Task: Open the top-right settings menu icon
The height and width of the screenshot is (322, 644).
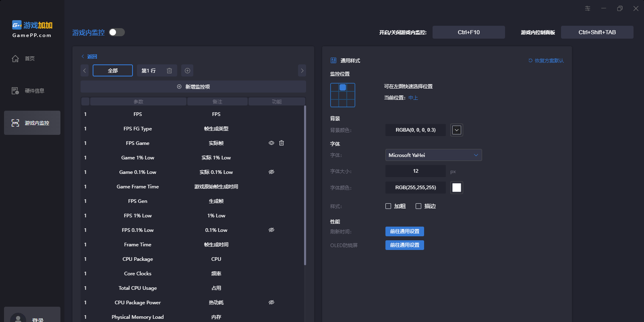Action: click(x=588, y=8)
